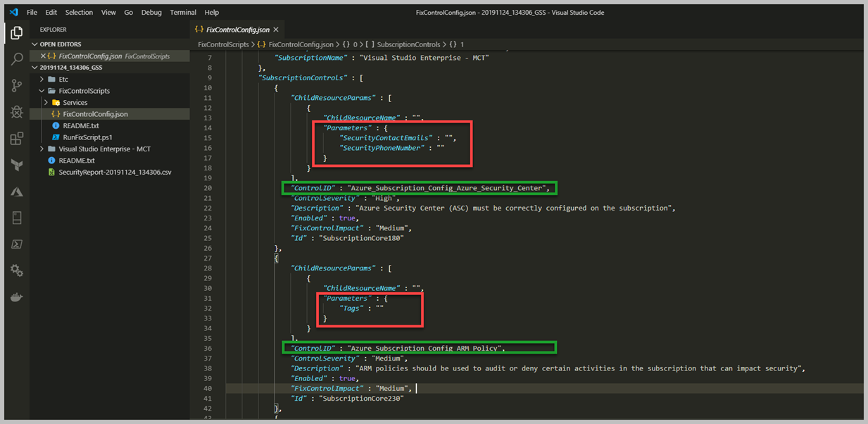Image resolution: width=868 pixels, height=424 pixels.
Task: Open the Terraform icon in the activity bar
Action: [x=17, y=166]
